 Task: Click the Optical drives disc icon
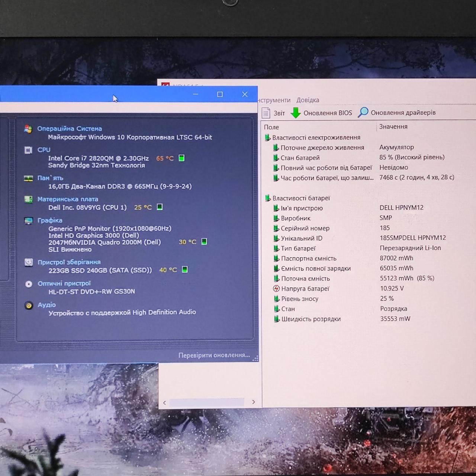point(29,284)
